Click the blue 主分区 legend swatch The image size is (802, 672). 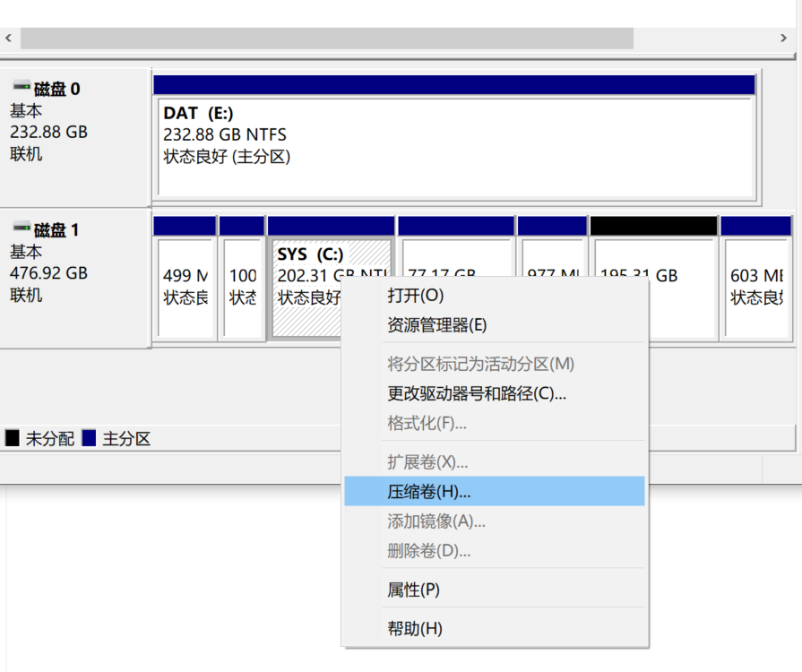coord(89,438)
